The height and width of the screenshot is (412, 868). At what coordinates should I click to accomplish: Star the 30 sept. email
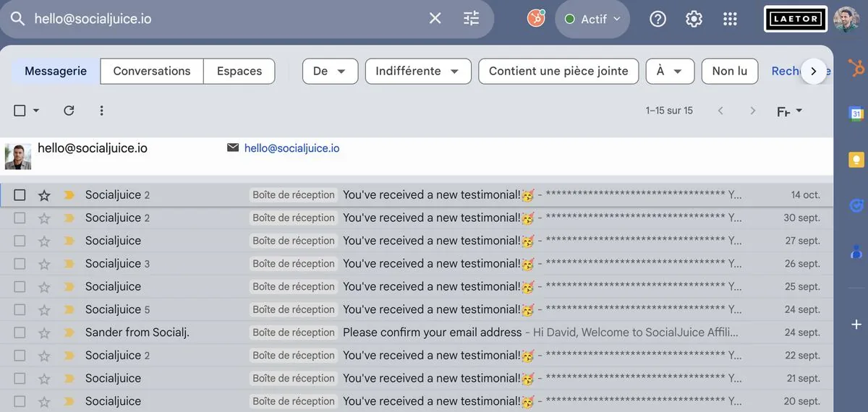44,218
